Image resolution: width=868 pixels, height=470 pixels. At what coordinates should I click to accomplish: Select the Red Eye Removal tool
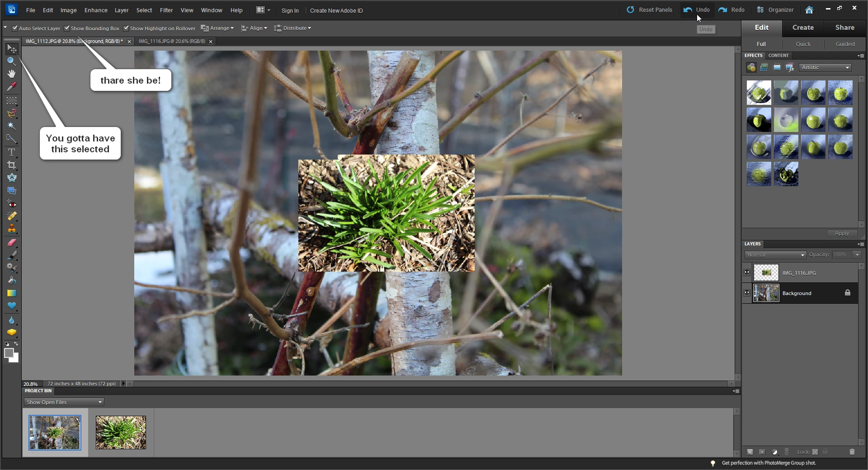(x=12, y=204)
